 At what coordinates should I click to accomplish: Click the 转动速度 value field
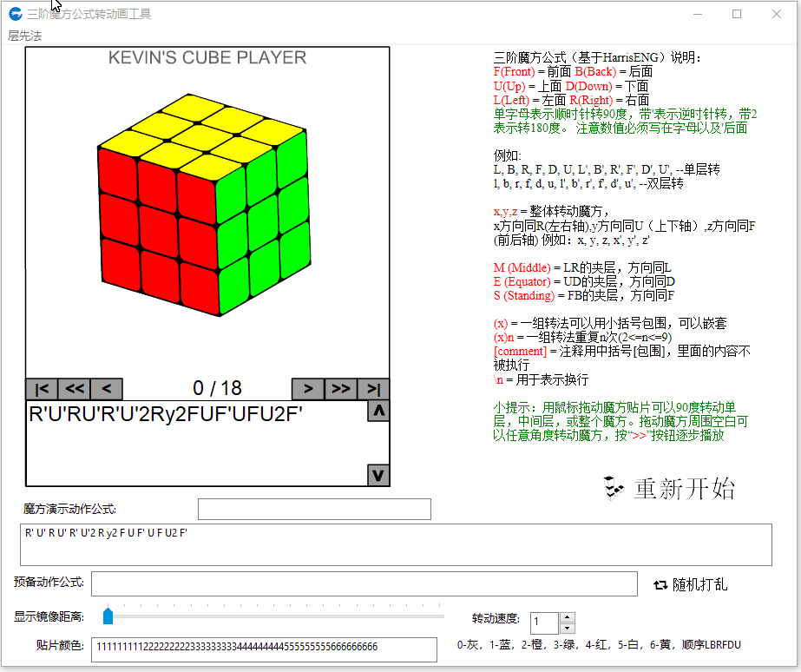(x=544, y=623)
